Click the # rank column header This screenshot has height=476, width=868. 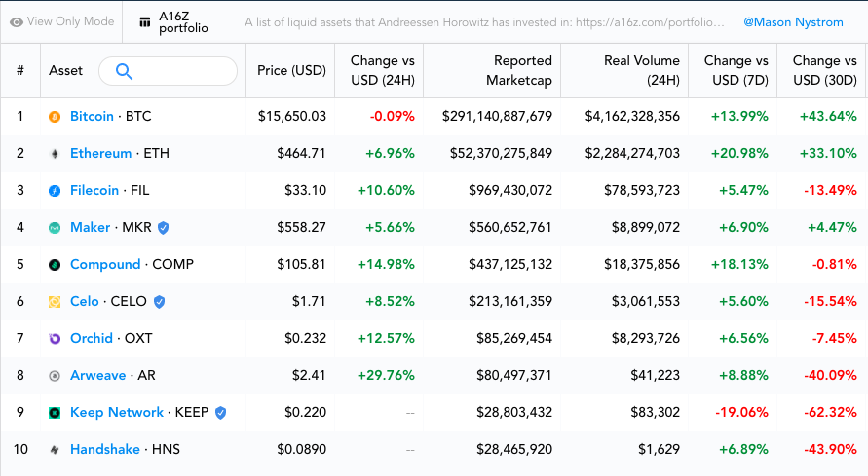(20, 70)
